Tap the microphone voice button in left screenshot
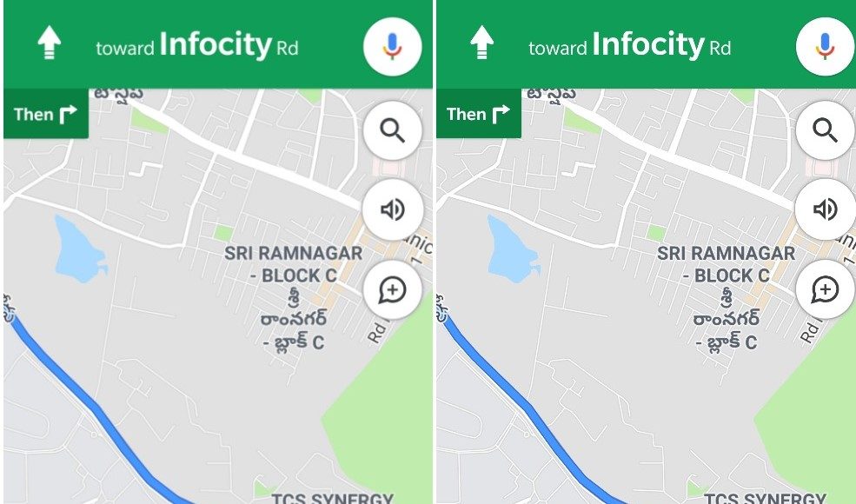This screenshot has width=856, height=504. pos(393,46)
